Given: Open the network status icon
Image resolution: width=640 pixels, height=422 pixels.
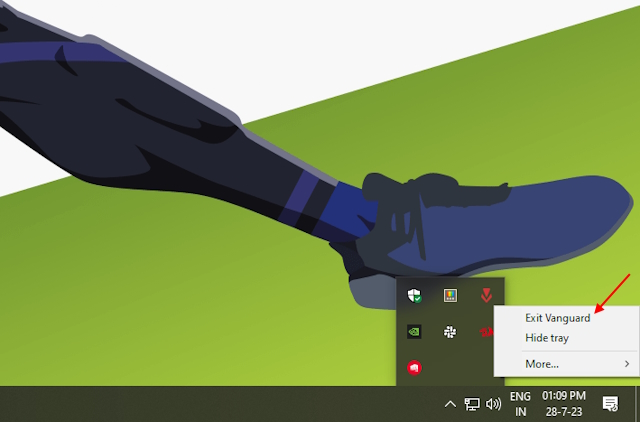Looking at the screenshot, I should 472,404.
